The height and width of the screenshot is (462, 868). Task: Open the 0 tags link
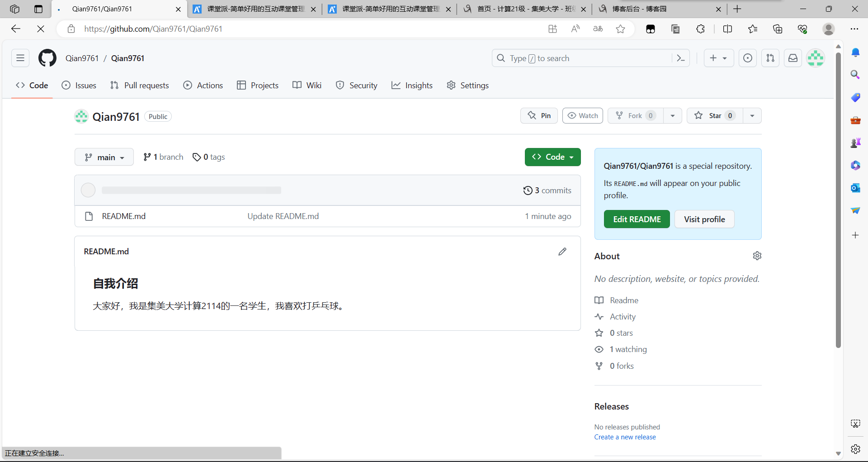[x=208, y=157]
